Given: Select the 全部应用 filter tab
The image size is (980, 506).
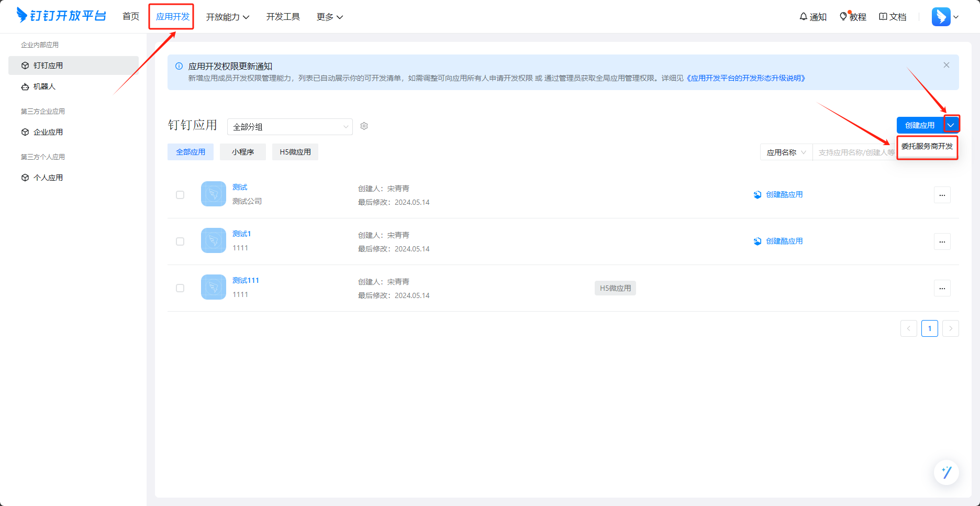Looking at the screenshot, I should (x=191, y=152).
